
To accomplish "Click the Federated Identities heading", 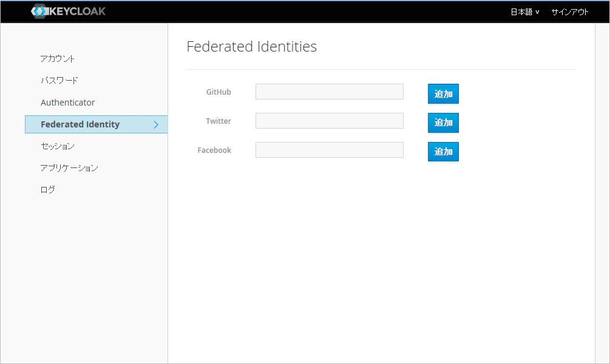I will click(252, 47).
